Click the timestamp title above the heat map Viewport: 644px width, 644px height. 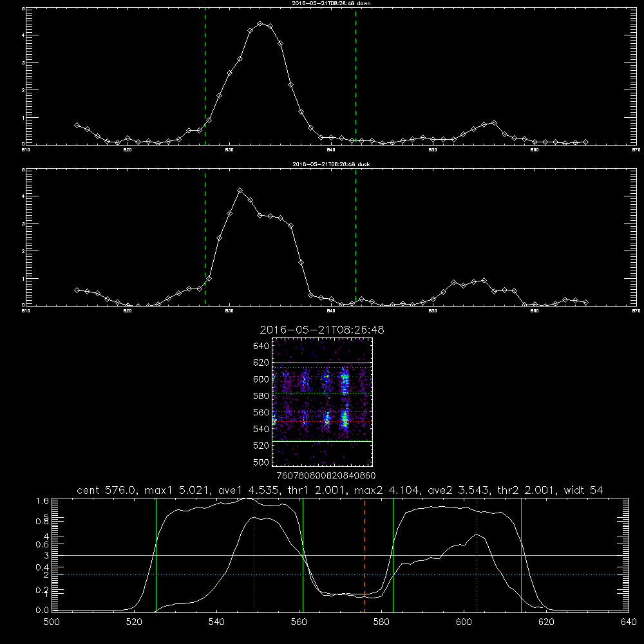tap(322, 330)
